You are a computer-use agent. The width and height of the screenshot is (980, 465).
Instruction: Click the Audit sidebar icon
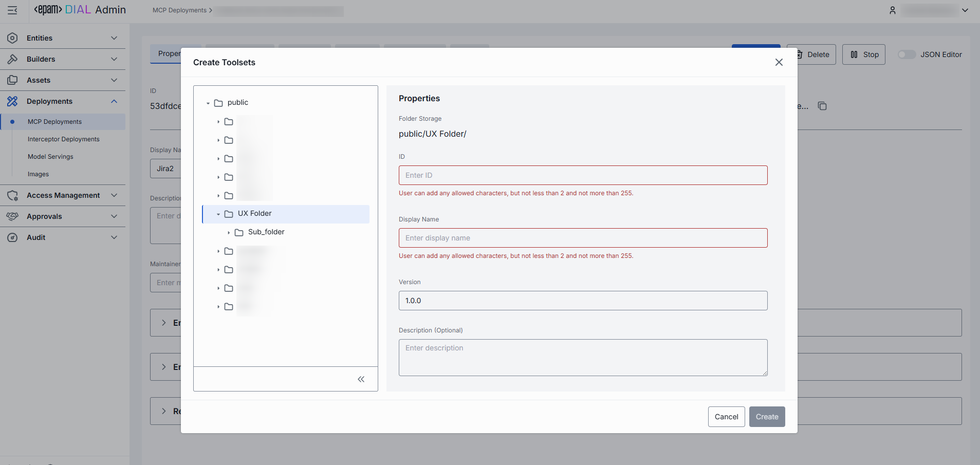pyautogui.click(x=12, y=237)
